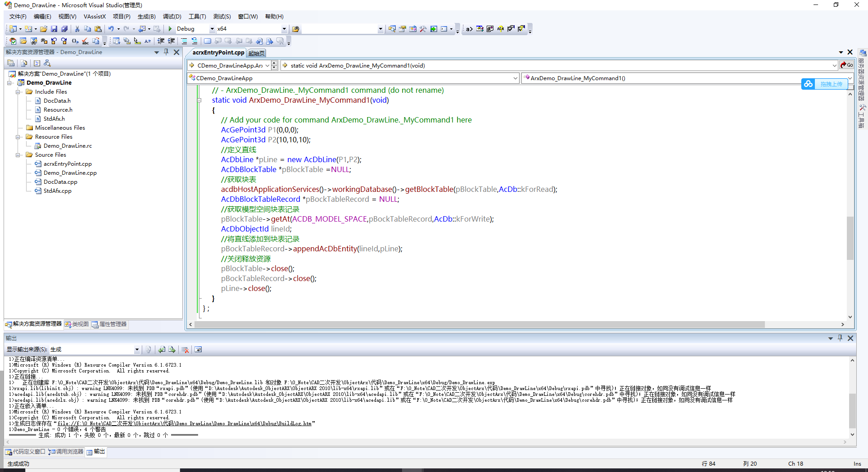
Task: Switch to the 调用浏览器 tab
Action: coord(66,452)
